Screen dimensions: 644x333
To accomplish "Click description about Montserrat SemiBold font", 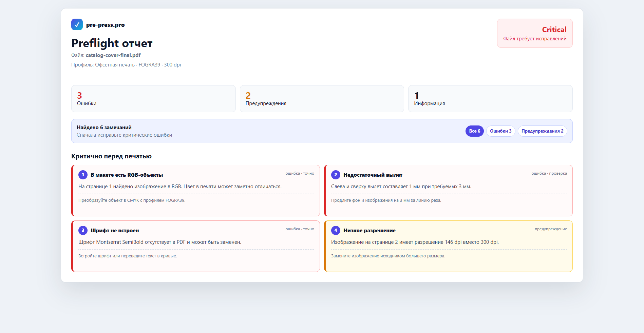I will (x=160, y=242).
